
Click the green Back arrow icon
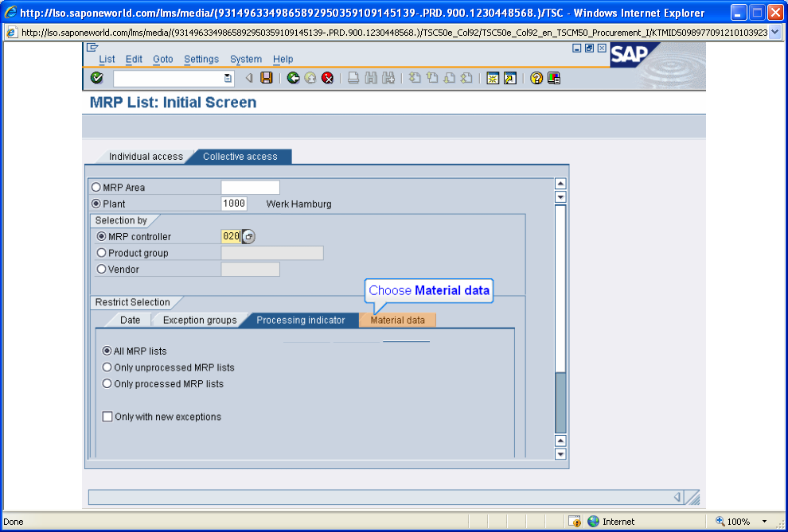pos(294,78)
